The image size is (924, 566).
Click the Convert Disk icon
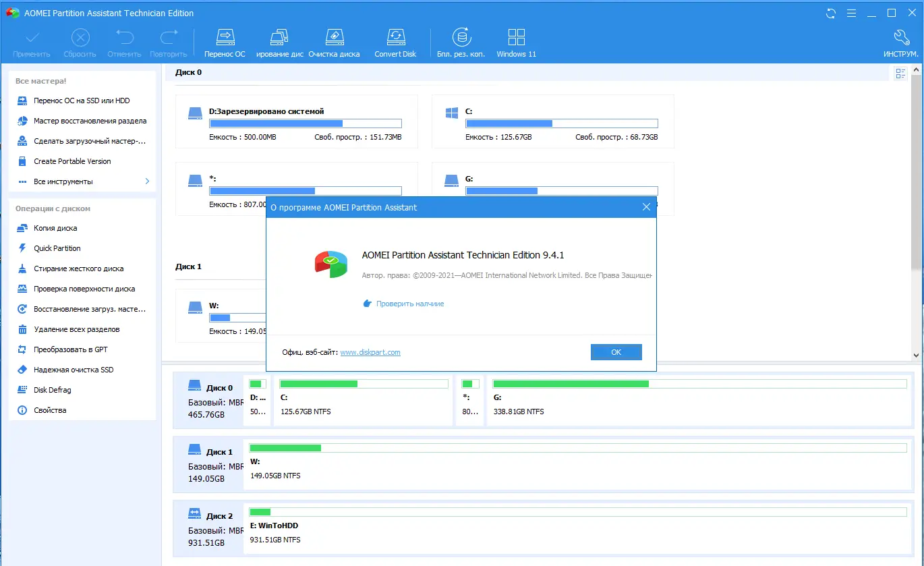click(x=395, y=40)
